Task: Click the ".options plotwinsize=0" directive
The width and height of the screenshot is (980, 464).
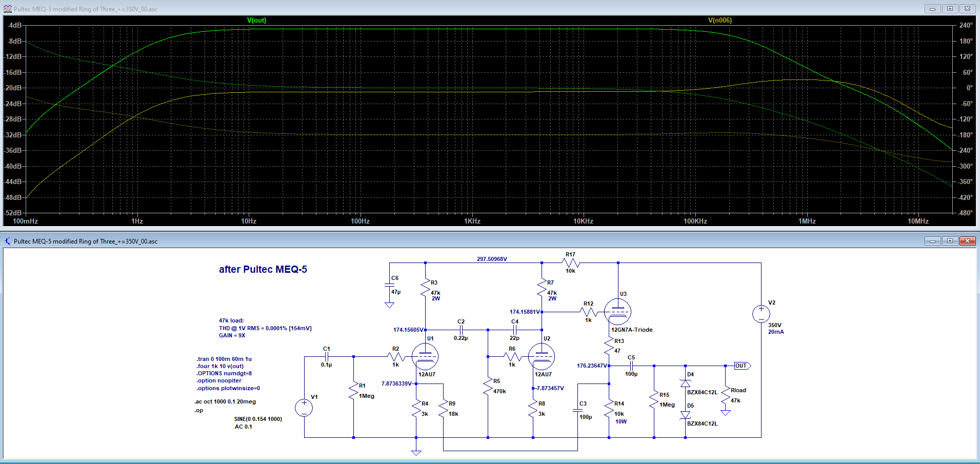Action: click(228, 388)
